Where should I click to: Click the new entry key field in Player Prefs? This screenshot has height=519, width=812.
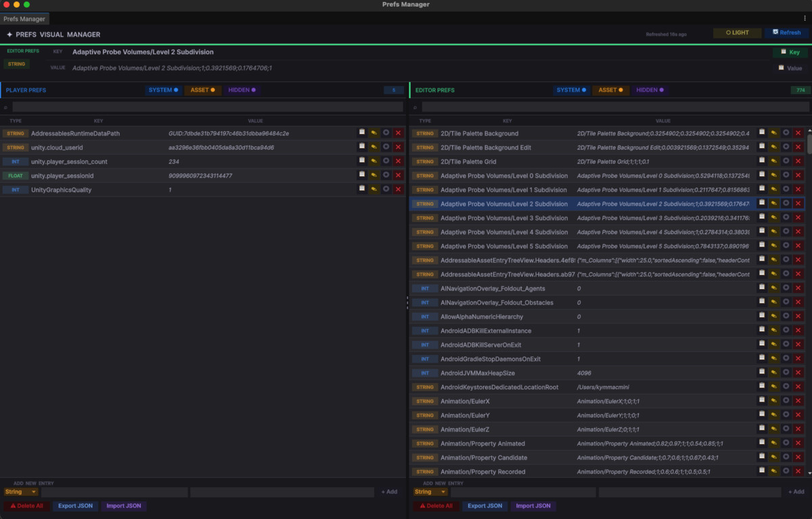click(115, 492)
